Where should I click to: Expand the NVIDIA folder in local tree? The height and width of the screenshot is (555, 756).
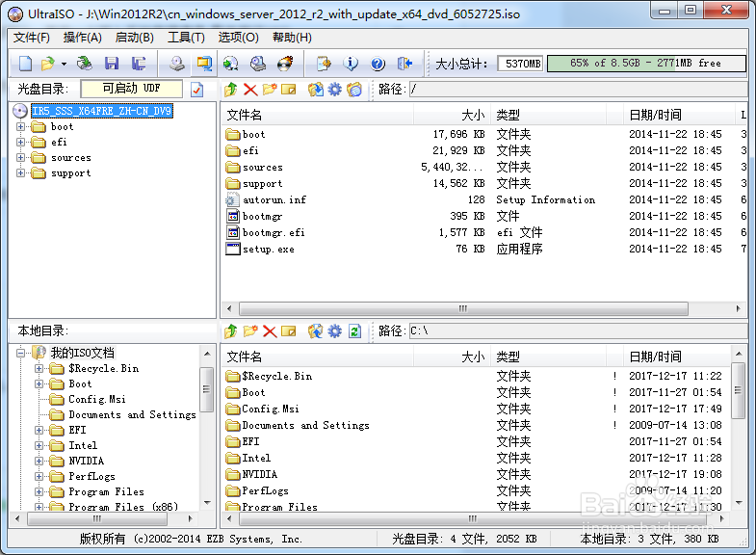39,461
